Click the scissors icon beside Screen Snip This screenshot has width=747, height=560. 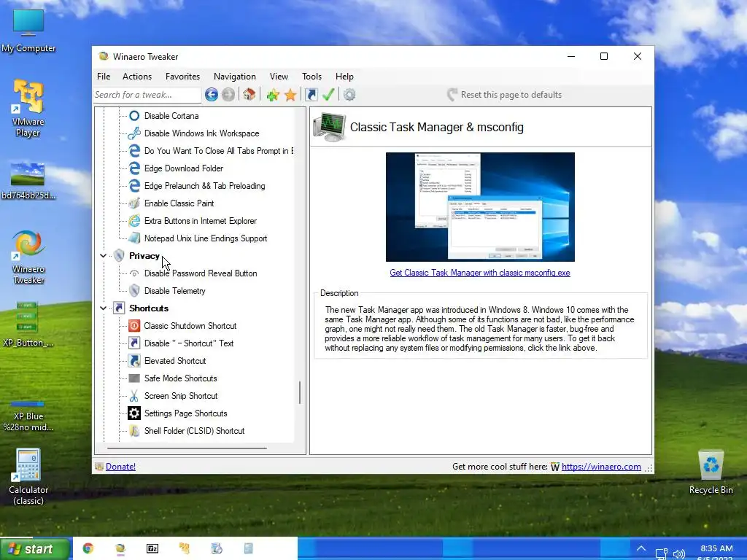134,396
